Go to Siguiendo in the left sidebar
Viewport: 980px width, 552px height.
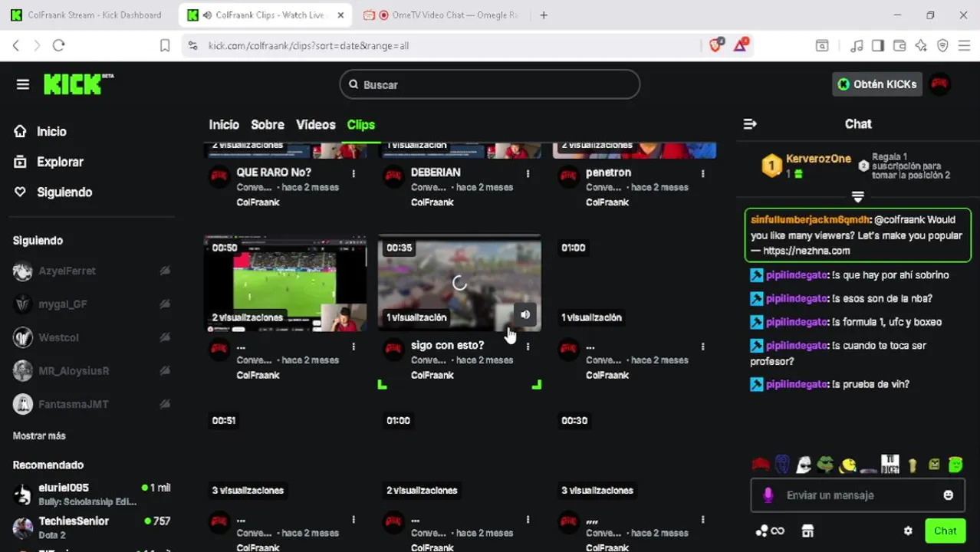pos(54,192)
